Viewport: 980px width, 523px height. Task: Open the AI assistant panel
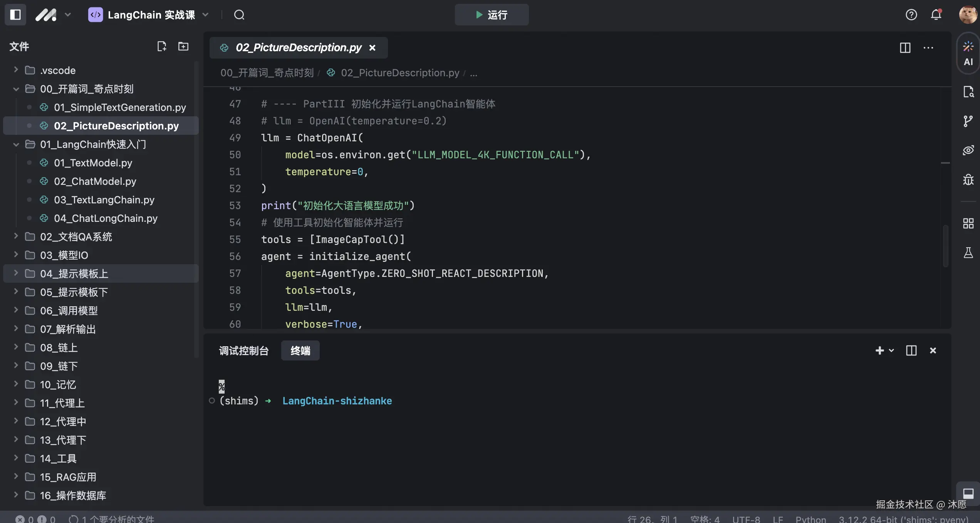pyautogui.click(x=968, y=53)
